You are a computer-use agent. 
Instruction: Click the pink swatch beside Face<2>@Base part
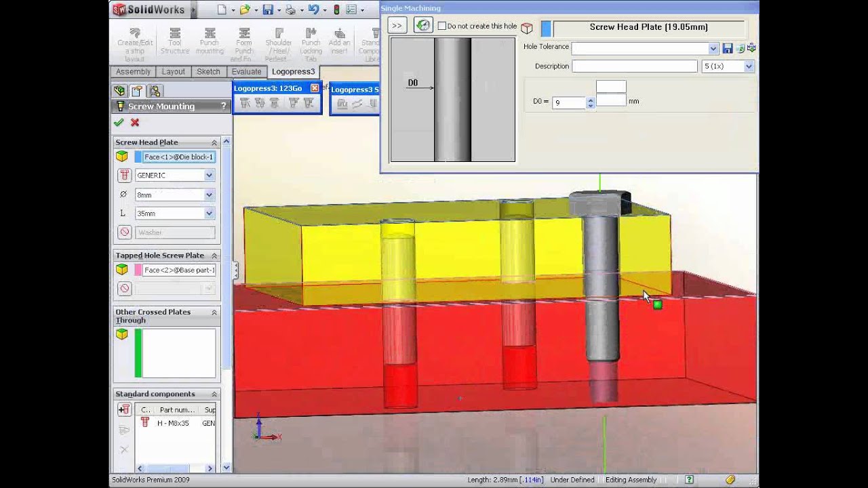point(138,270)
